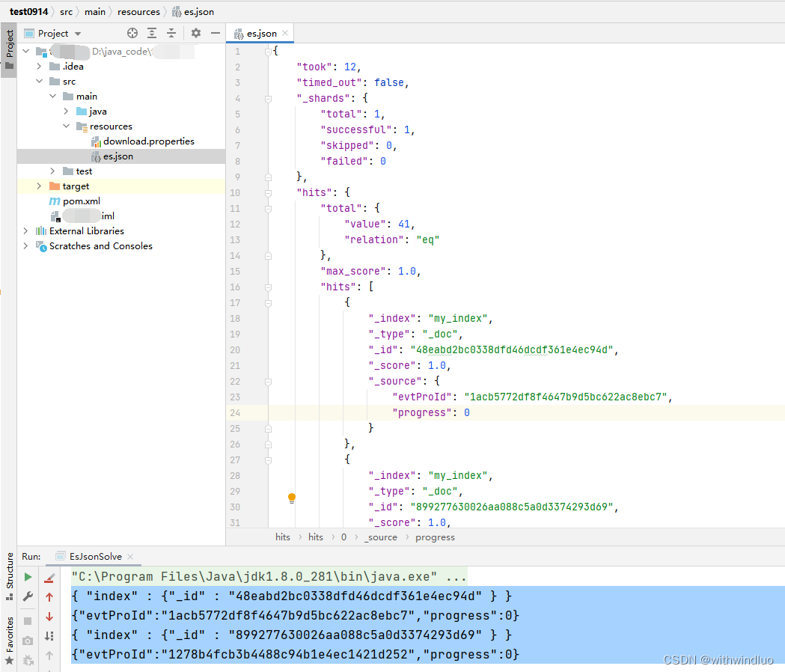Click the Locate/Select Opened File icon
The width and height of the screenshot is (785, 672).
click(132, 33)
